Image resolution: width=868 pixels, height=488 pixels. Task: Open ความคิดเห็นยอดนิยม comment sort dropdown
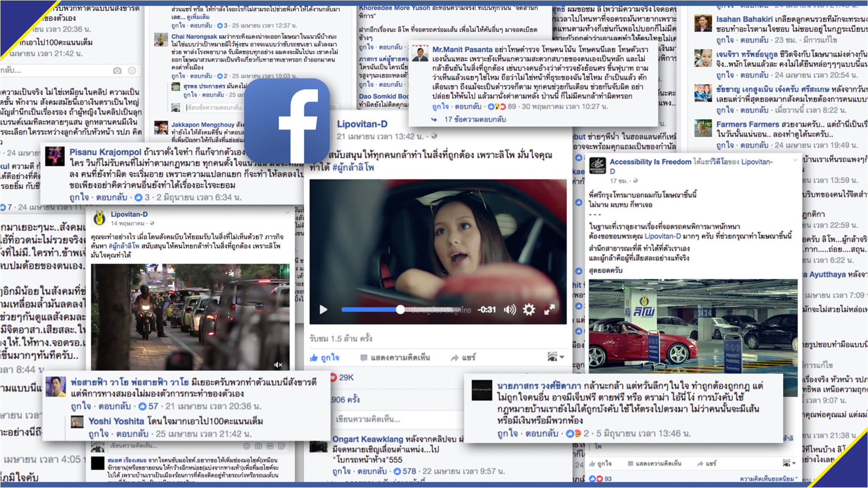(769, 479)
